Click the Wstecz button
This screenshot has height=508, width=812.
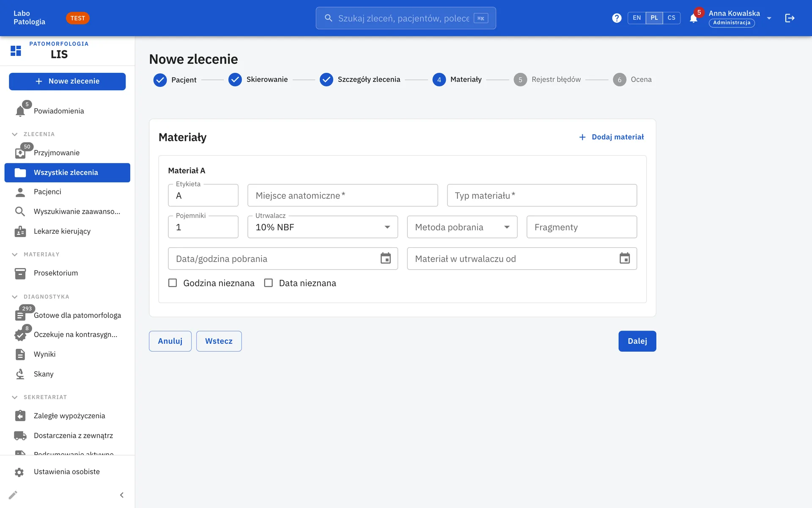coord(219,341)
